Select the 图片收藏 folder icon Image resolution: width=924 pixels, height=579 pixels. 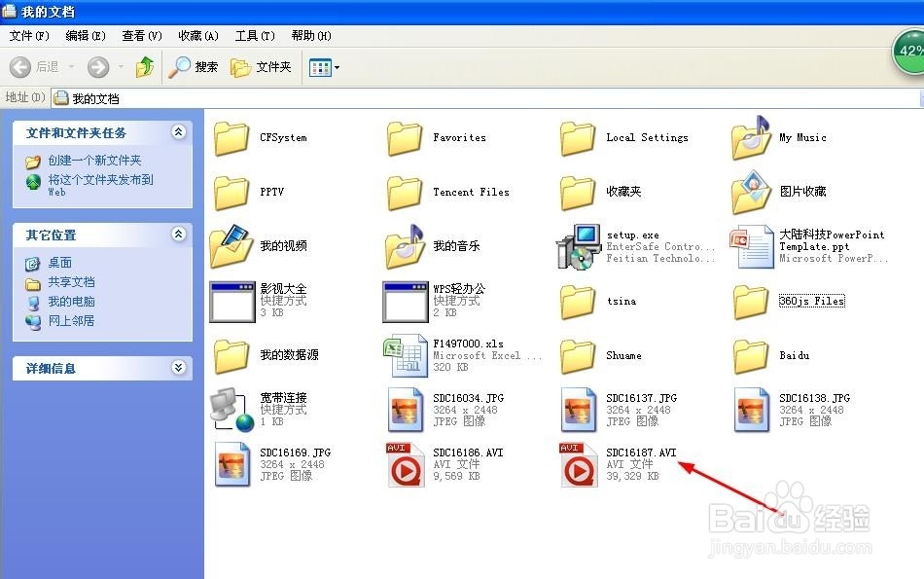point(751,193)
